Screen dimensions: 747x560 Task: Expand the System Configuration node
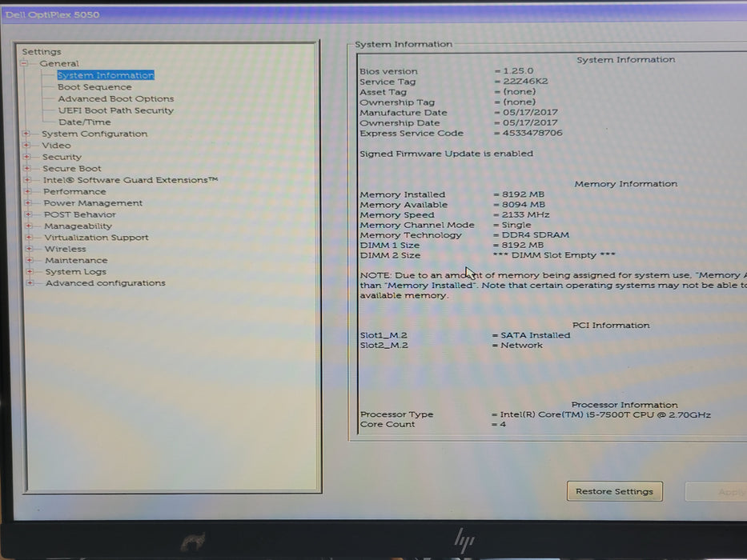click(x=26, y=134)
